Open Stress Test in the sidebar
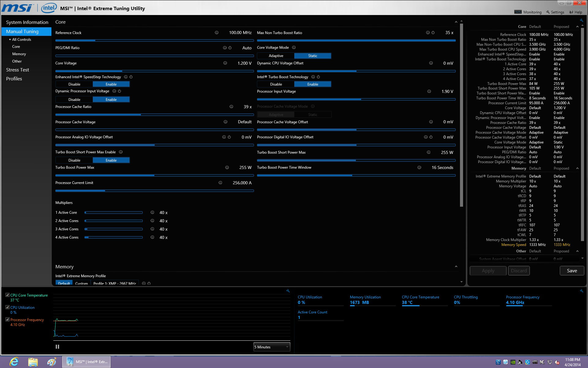 point(17,70)
